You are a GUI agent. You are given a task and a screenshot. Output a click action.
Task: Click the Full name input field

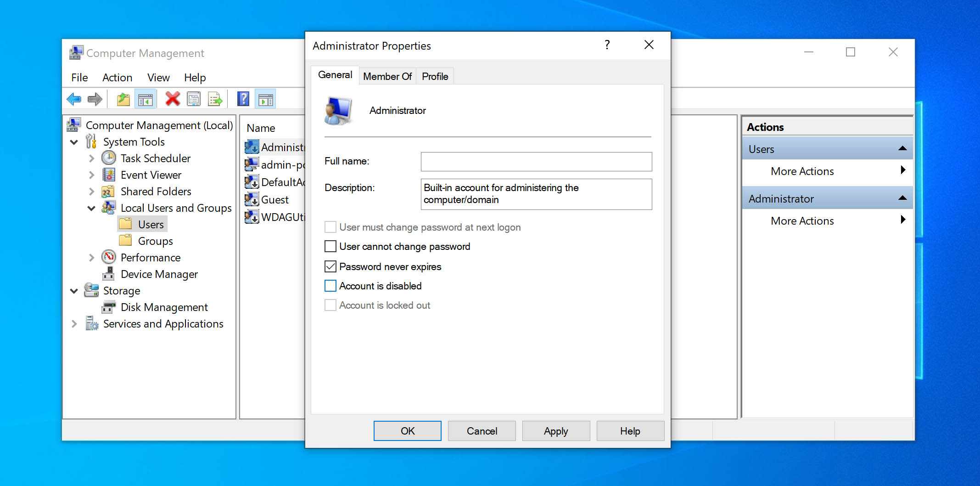536,162
